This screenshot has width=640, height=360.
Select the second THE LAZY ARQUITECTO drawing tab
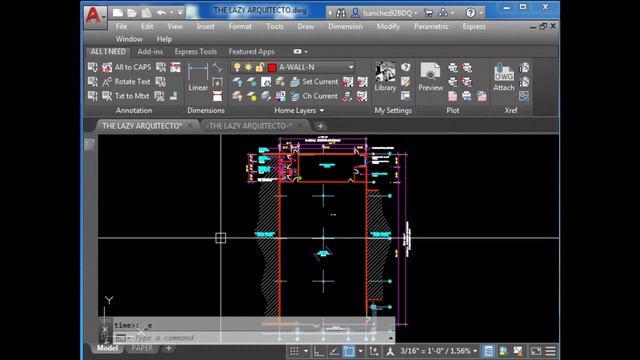click(x=249, y=126)
